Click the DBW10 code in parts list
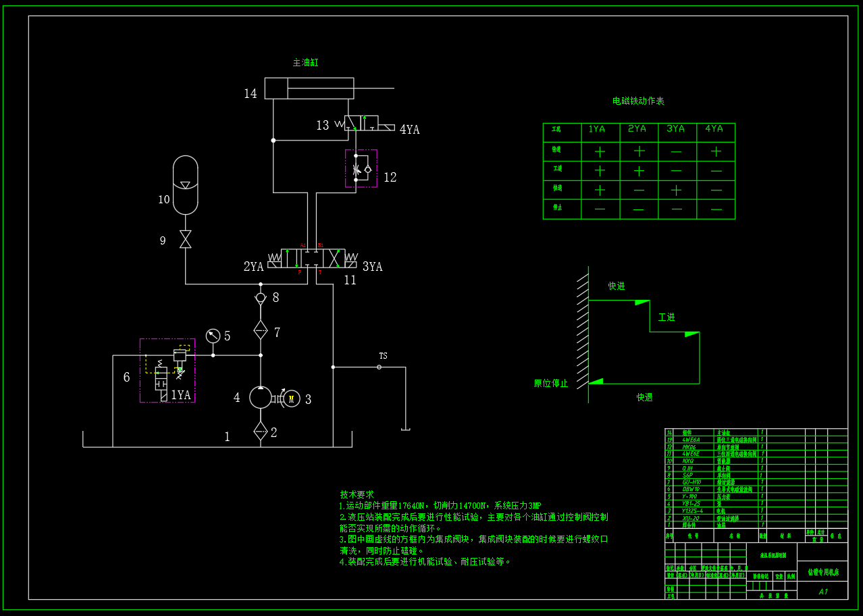The width and height of the screenshot is (863, 616). [x=691, y=489]
